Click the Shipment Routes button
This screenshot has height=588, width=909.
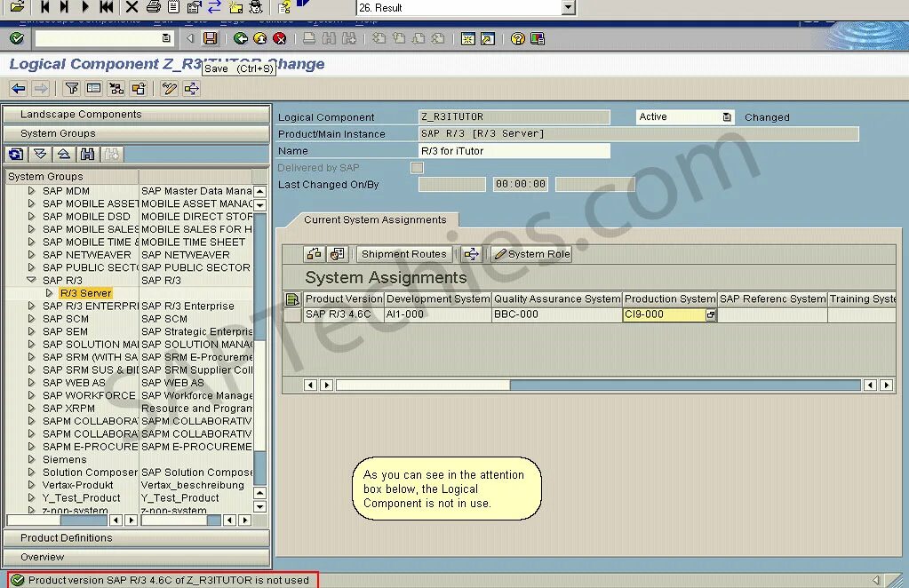pyautogui.click(x=404, y=254)
